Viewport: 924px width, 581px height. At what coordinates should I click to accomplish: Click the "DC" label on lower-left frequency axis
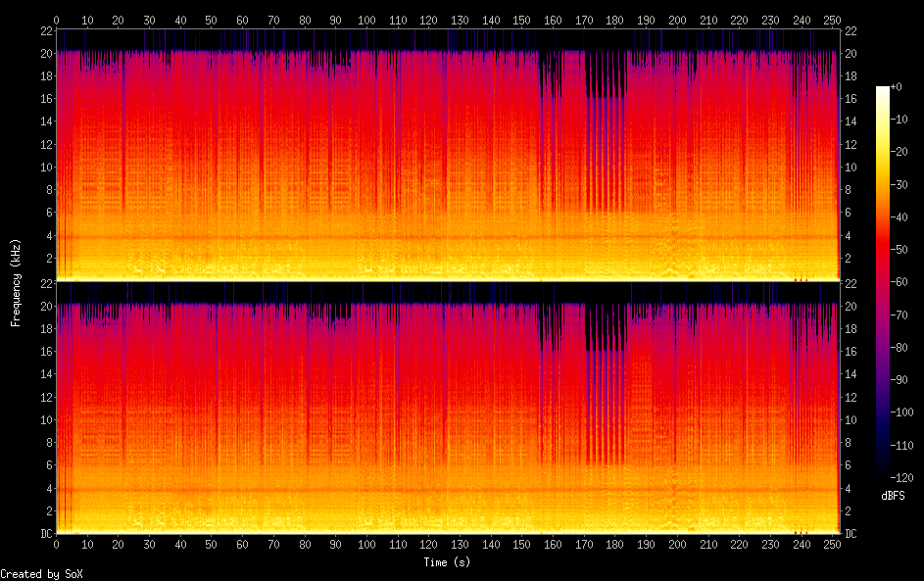point(44,534)
